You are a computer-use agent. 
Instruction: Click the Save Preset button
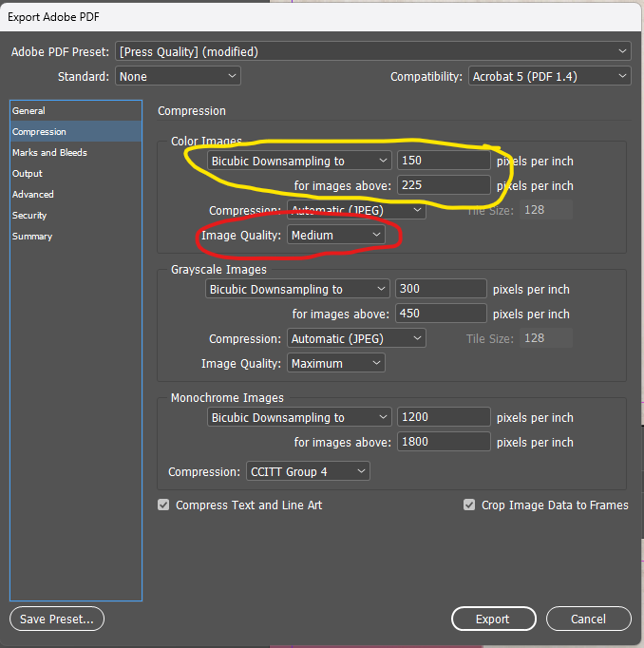[x=57, y=619]
